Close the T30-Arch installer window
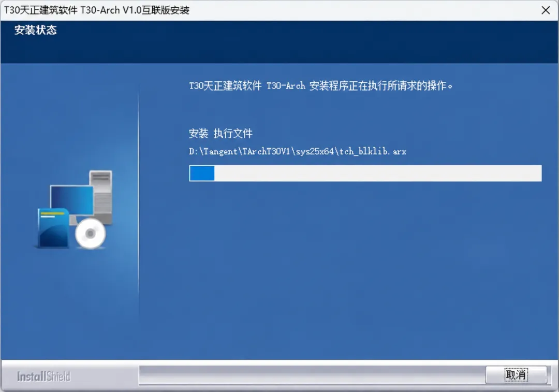 coord(546,10)
